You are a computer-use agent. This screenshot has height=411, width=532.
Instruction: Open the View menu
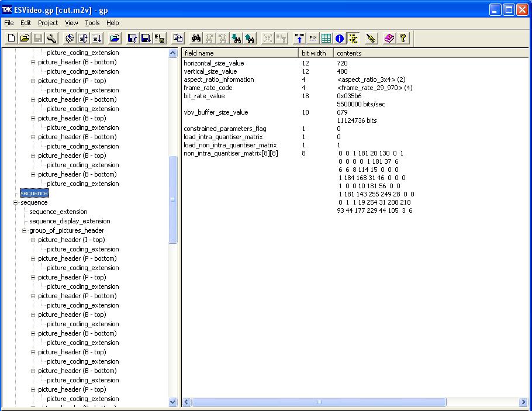(x=71, y=23)
